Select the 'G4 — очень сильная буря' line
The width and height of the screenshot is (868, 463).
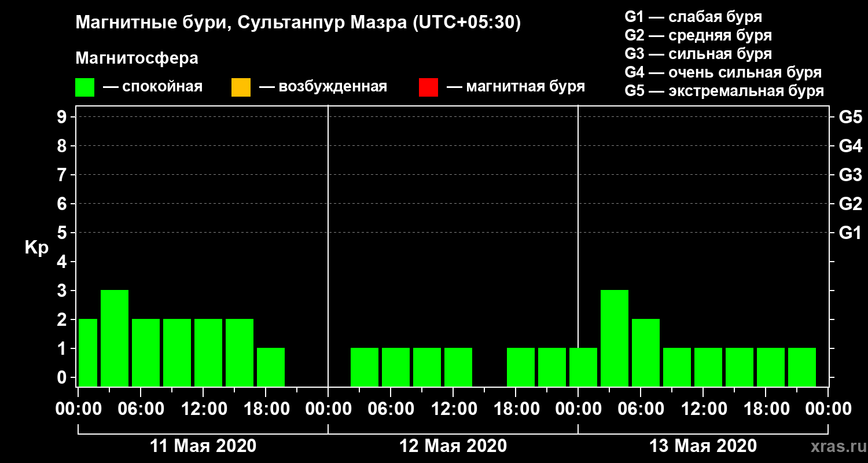pyautogui.click(x=723, y=72)
